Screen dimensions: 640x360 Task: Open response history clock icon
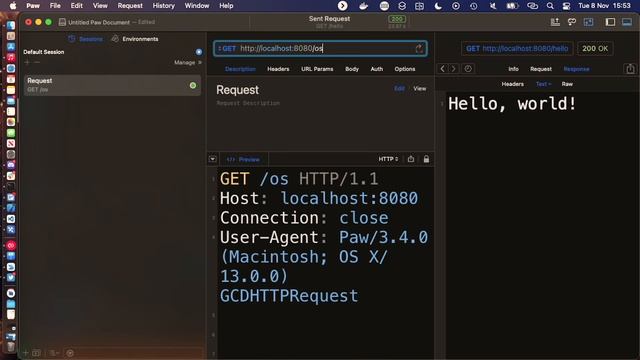468,69
